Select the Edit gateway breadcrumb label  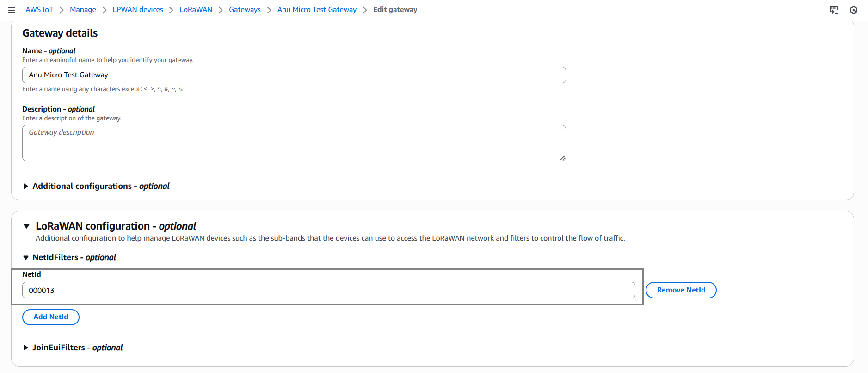tap(395, 9)
